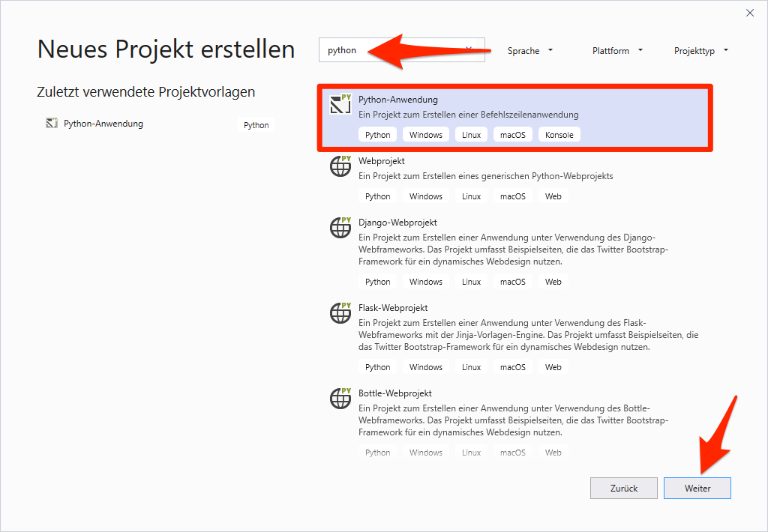Click the Linux tag of Flask-Webprojekt
The width and height of the screenshot is (768, 532).
tap(471, 367)
